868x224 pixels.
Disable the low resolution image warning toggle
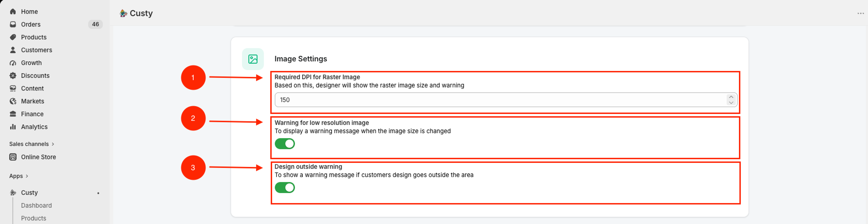[x=285, y=144]
